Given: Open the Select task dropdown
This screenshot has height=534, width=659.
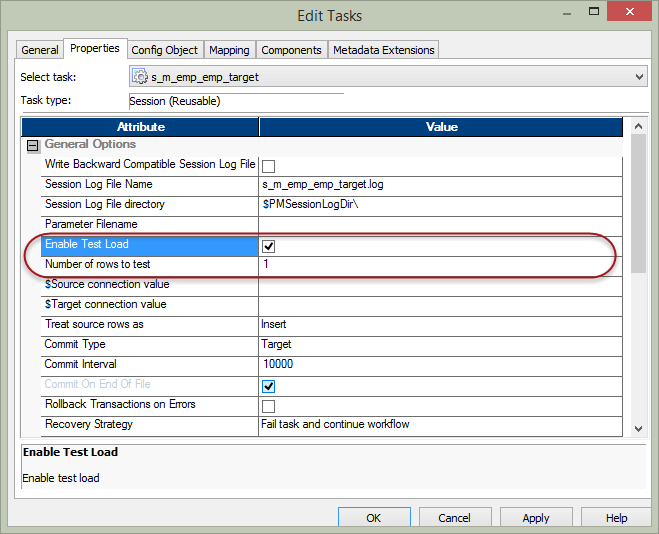Looking at the screenshot, I should [639, 77].
